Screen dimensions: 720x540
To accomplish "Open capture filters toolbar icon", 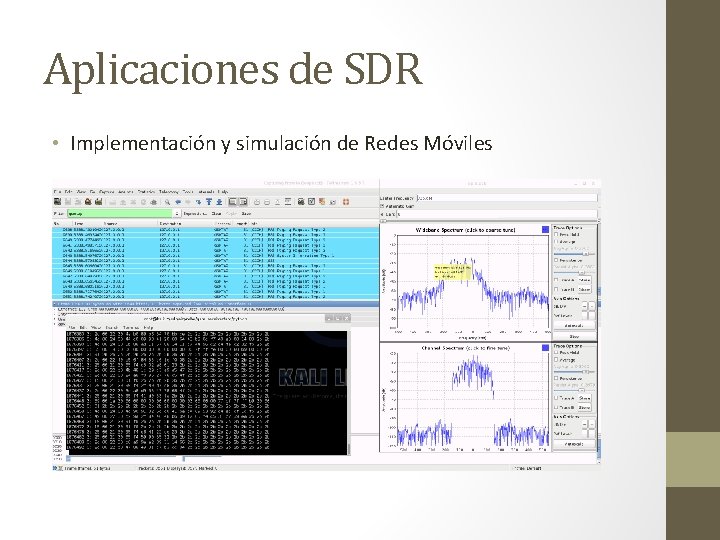I will click(x=301, y=202).
